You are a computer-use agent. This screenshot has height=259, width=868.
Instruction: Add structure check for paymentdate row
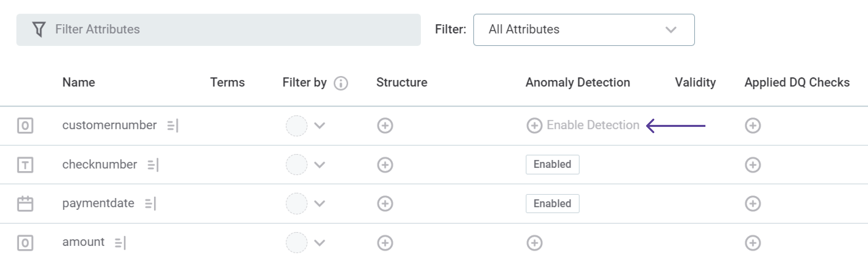click(x=385, y=203)
